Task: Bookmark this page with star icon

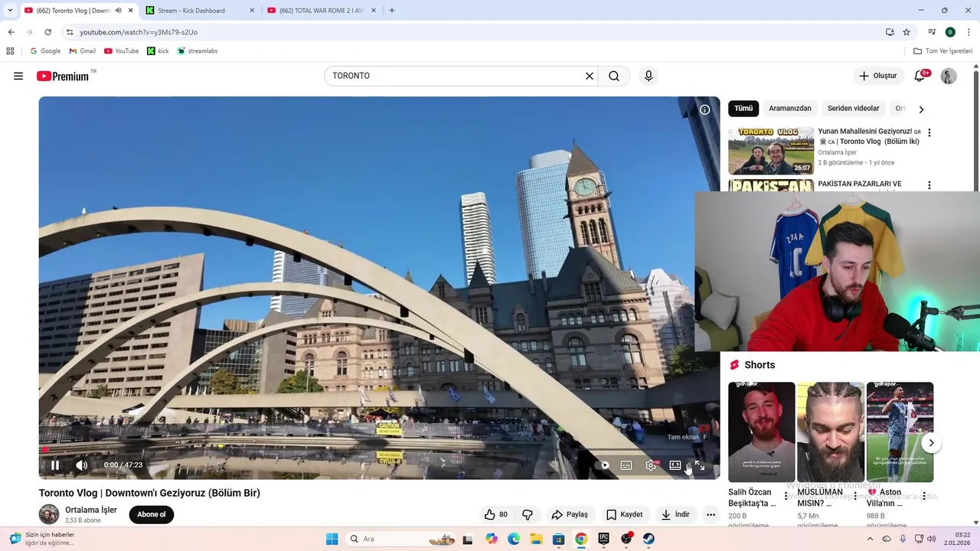Action: coord(906,32)
